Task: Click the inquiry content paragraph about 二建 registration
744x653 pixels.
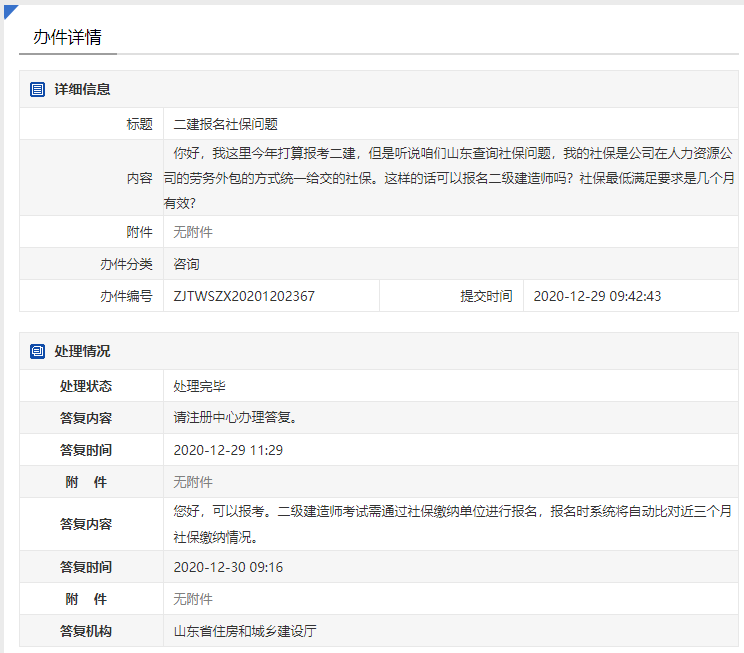Action: click(x=450, y=178)
